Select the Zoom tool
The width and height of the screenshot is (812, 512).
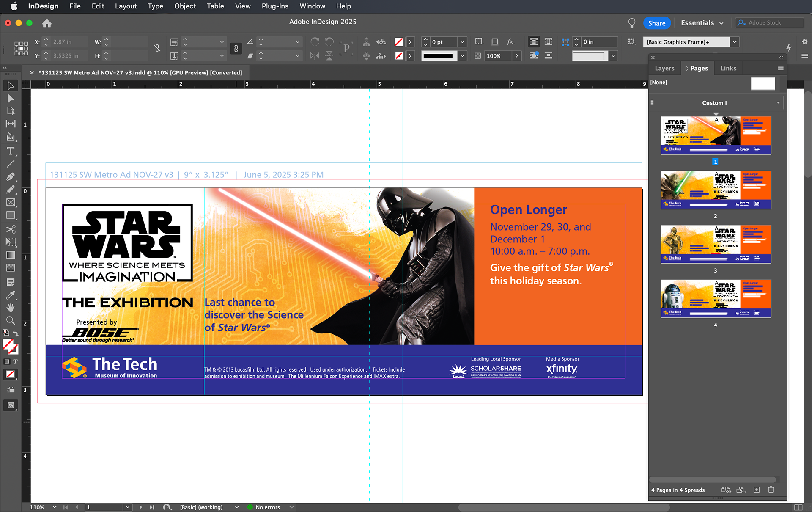click(11, 320)
